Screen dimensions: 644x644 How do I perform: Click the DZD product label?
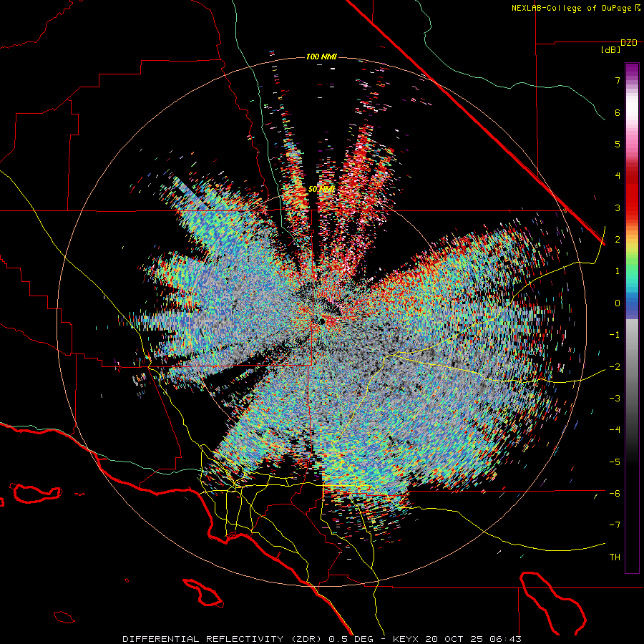(x=629, y=43)
